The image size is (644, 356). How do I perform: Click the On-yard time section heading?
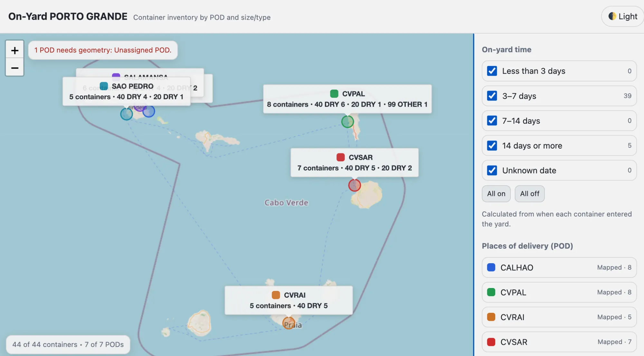pyautogui.click(x=507, y=50)
